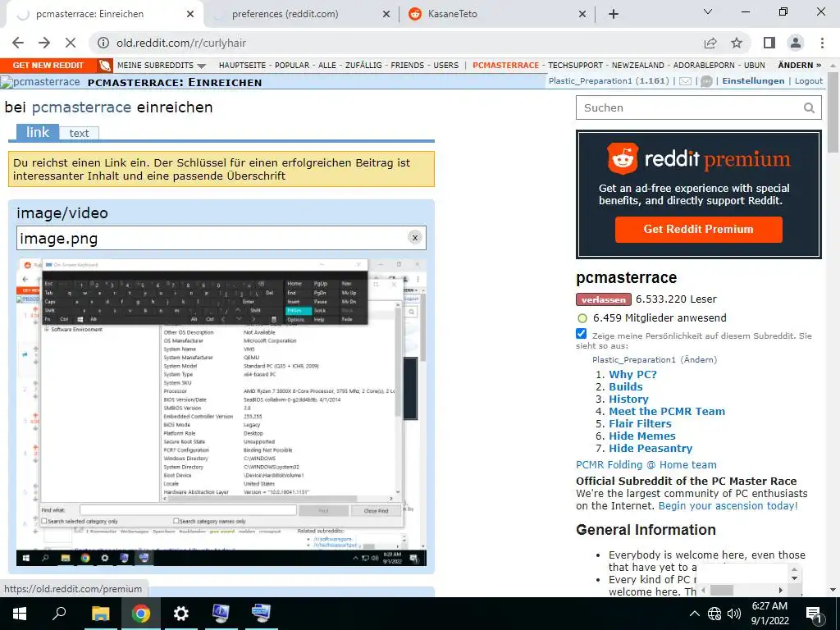
Task: Switch to the link submission tab
Action: pos(38,132)
